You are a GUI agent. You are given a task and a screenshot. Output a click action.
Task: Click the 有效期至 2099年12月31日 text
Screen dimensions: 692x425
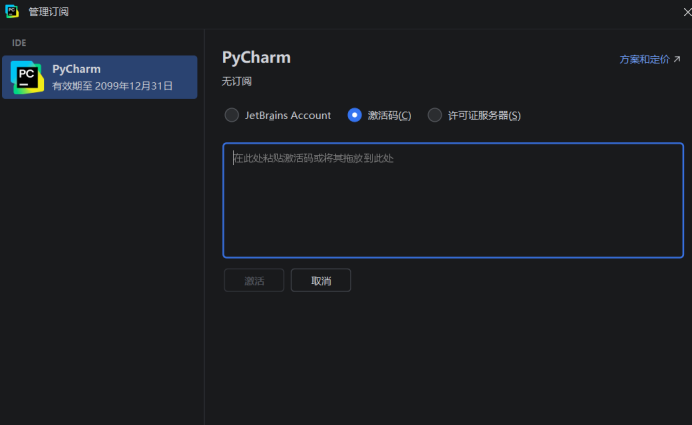coord(113,86)
